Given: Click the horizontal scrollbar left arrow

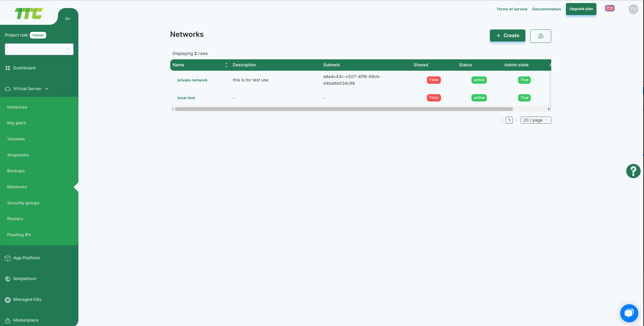Looking at the screenshot, I should pyautogui.click(x=173, y=109).
